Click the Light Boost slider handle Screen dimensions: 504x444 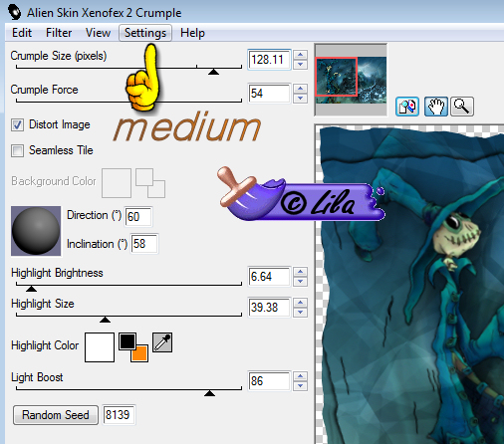pos(209,393)
